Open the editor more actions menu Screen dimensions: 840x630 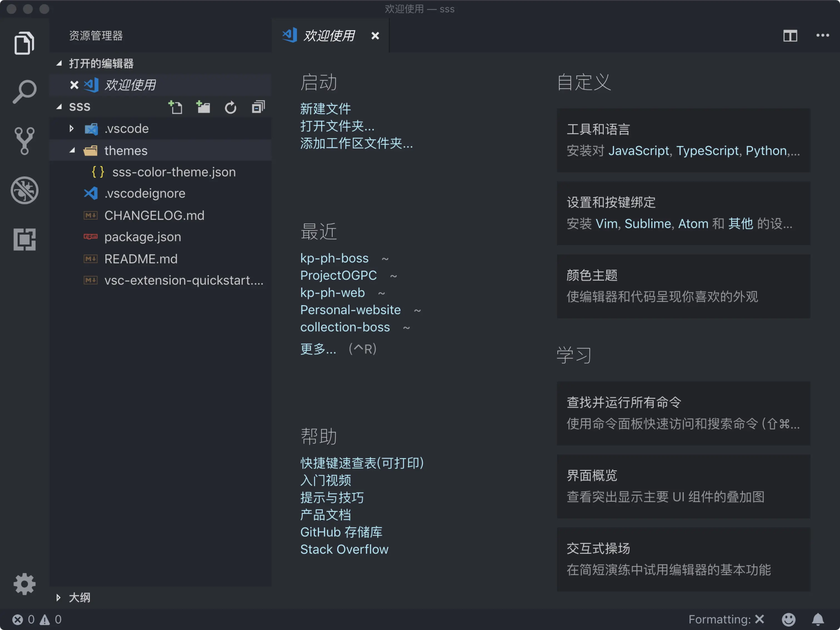pyautogui.click(x=822, y=36)
